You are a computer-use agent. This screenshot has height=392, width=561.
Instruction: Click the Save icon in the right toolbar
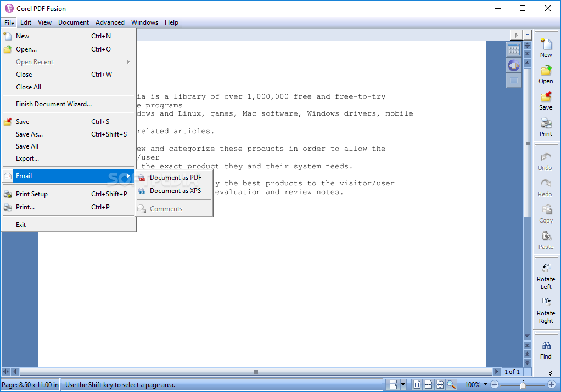[x=546, y=96]
